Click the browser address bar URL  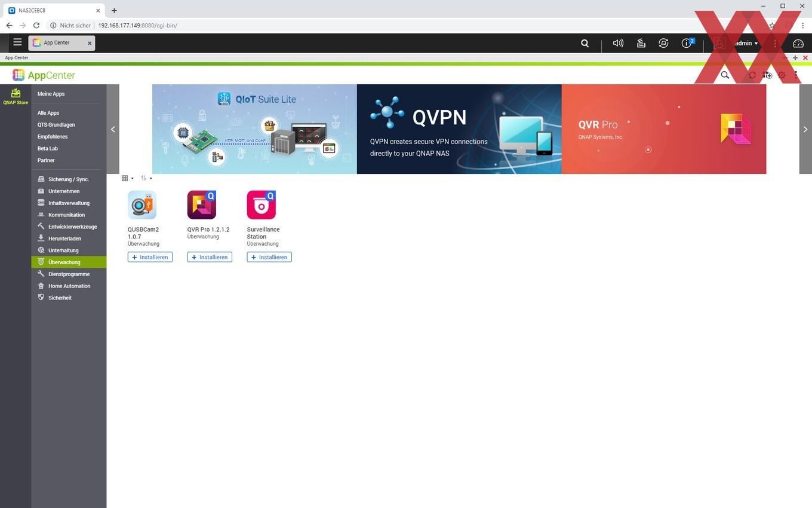point(137,25)
